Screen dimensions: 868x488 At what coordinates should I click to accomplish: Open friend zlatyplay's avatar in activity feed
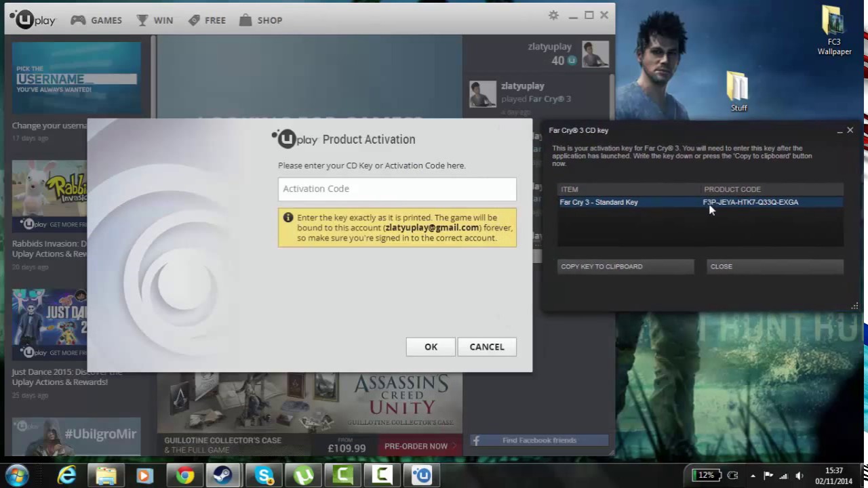tap(483, 94)
